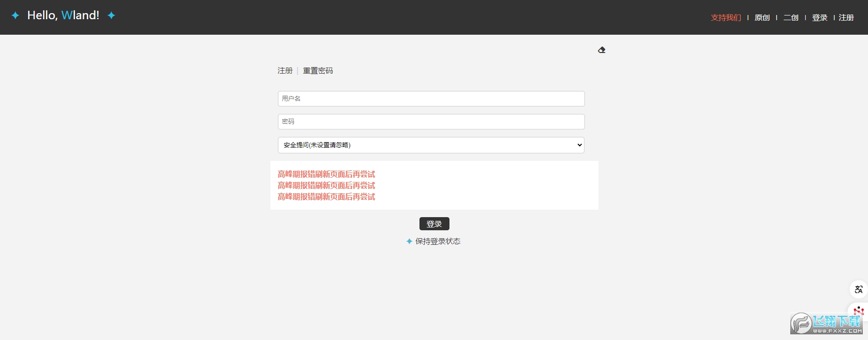Click the star icon right of Wland!

click(x=111, y=15)
